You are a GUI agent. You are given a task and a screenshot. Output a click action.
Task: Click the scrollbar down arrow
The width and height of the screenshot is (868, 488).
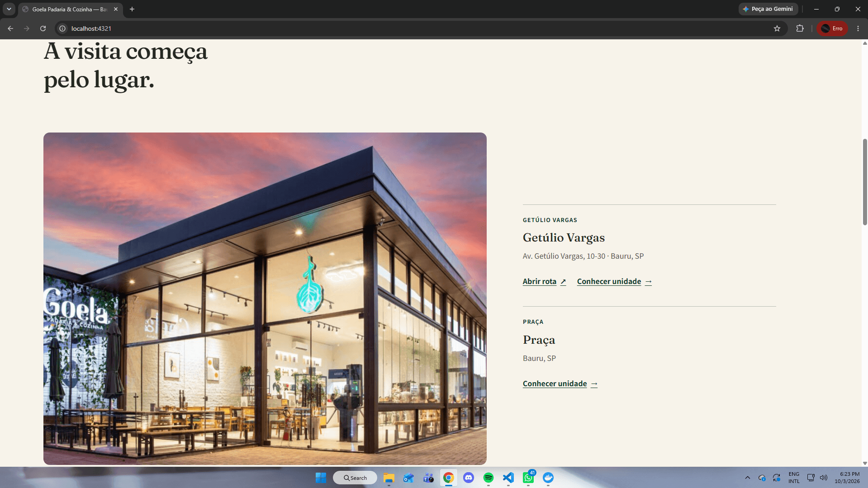click(865, 463)
